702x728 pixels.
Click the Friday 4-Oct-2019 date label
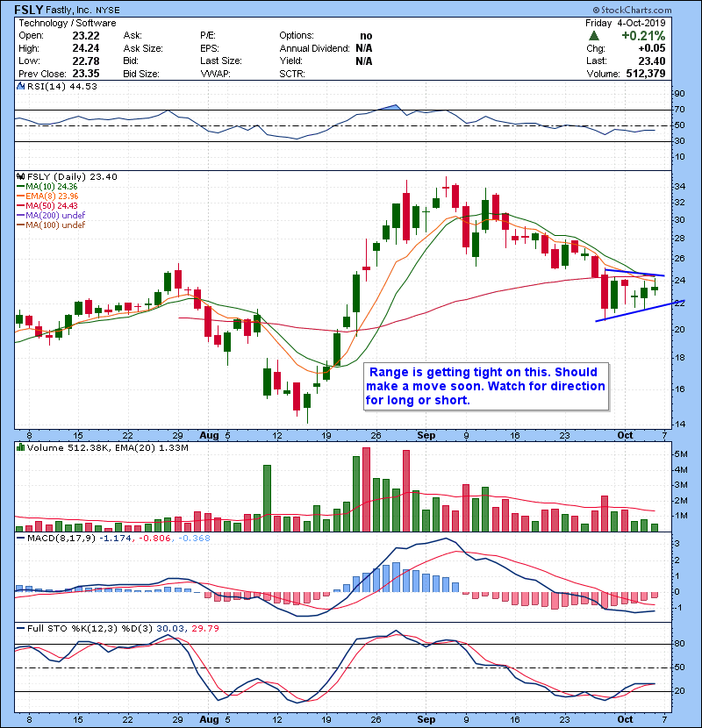[x=625, y=23]
